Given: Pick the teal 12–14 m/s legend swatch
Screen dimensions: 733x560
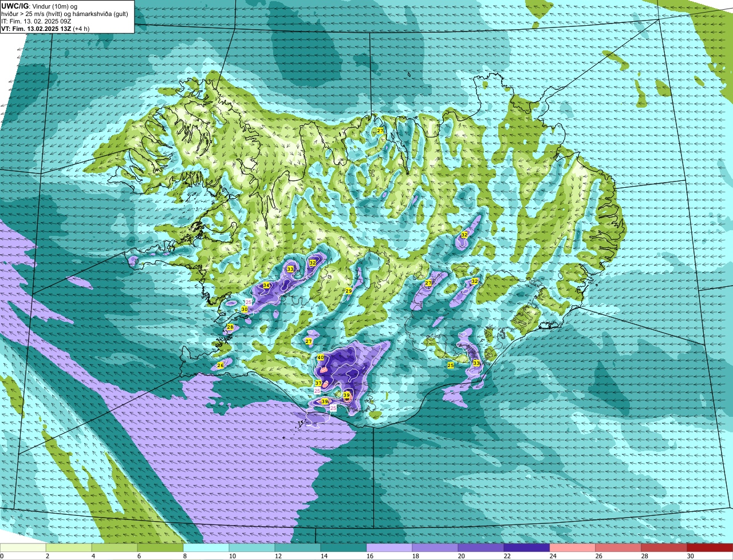Looking at the screenshot, I should pyautogui.click(x=298, y=547).
